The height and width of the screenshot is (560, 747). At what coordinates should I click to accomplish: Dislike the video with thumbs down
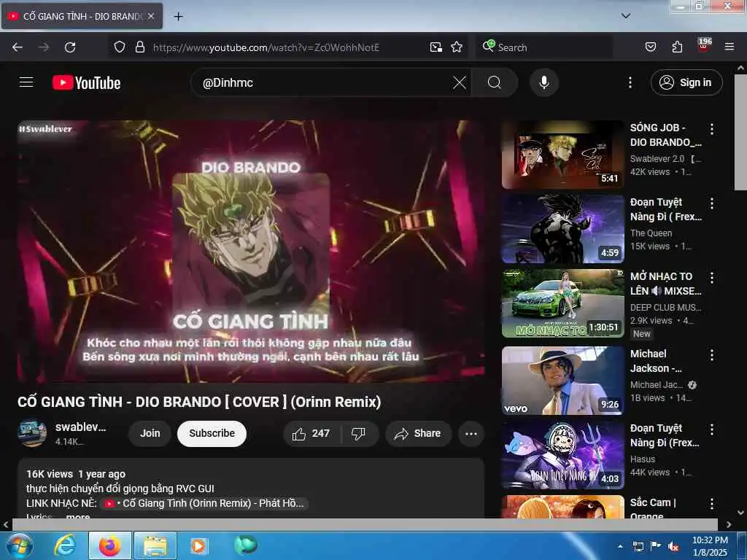(358, 433)
